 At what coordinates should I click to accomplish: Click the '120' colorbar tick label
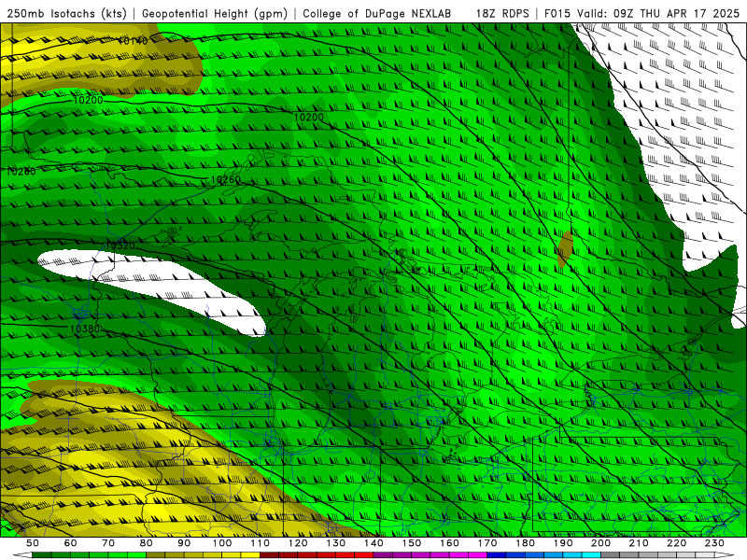tap(298, 543)
